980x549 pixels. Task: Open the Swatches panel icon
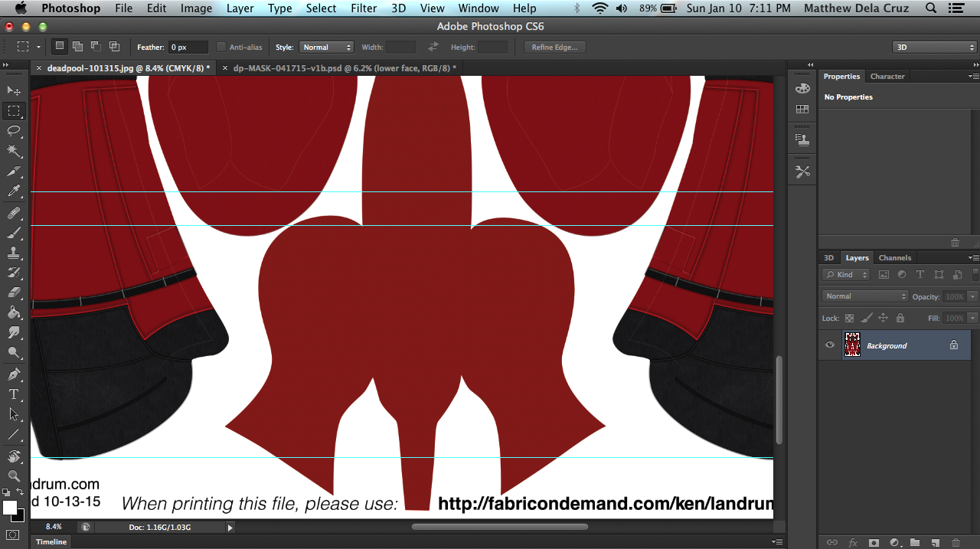(x=802, y=109)
